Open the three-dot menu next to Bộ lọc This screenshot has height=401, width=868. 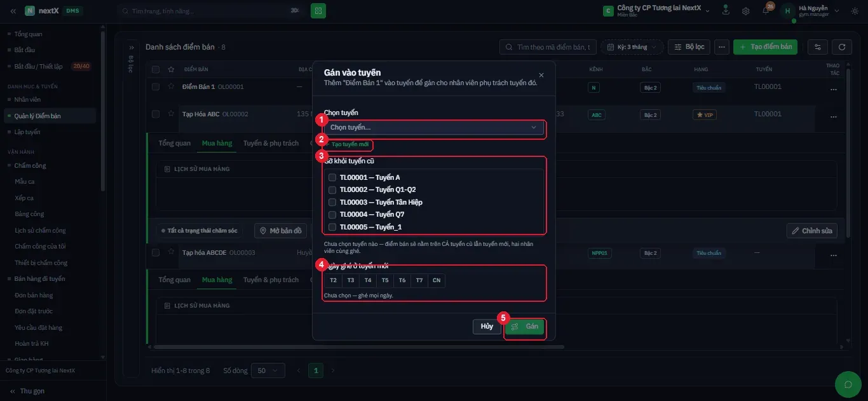point(721,47)
